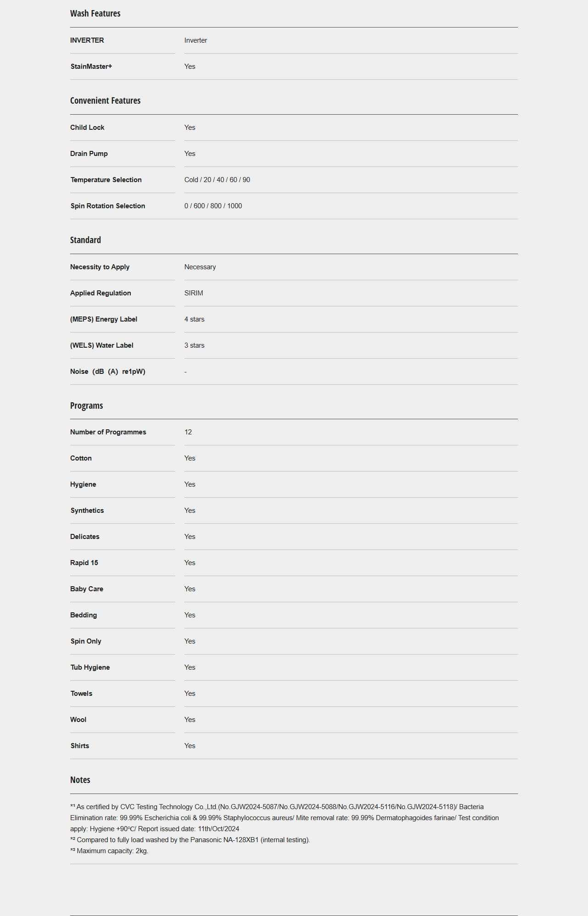Click the Convenient Features heading
Screen dimensions: 588x916
(x=105, y=101)
